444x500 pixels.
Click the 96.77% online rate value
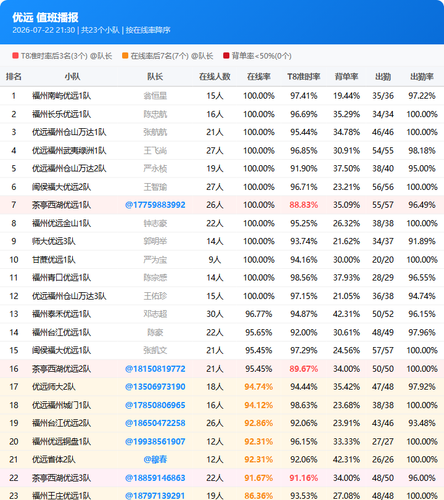pyautogui.click(x=259, y=314)
